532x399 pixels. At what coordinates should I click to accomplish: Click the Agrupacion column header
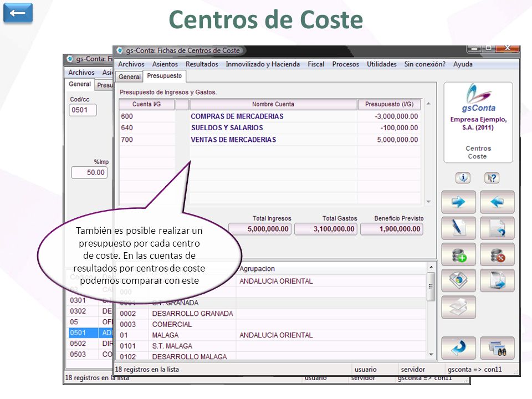point(257,269)
